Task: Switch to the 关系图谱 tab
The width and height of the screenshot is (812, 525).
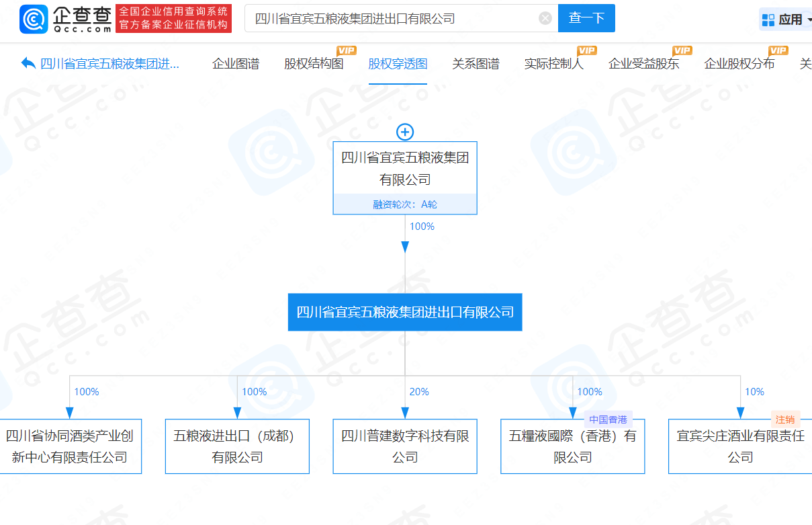Action: click(x=476, y=64)
